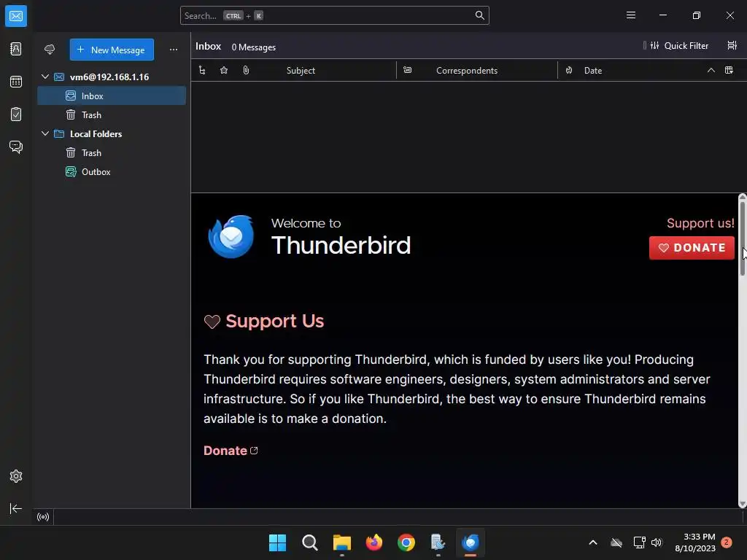Open Thunderbird Settings gear

pos(16,476)
